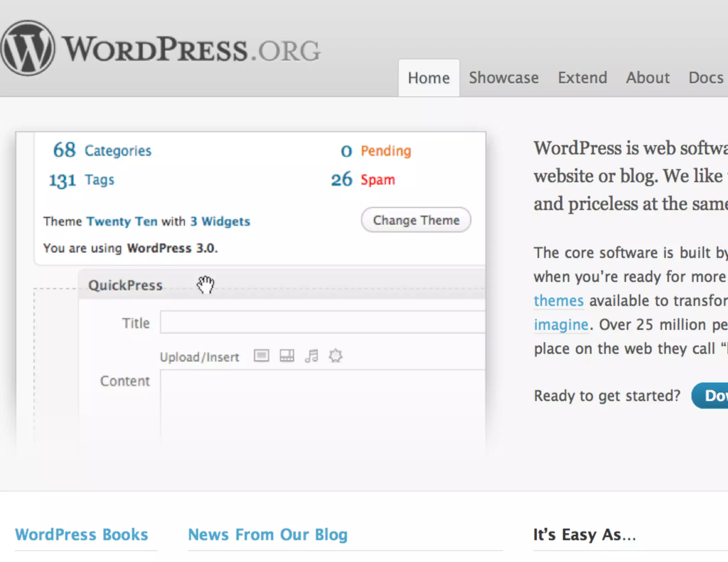Click the add audio music note icon
Screen dimensions: 728x562
311,356
